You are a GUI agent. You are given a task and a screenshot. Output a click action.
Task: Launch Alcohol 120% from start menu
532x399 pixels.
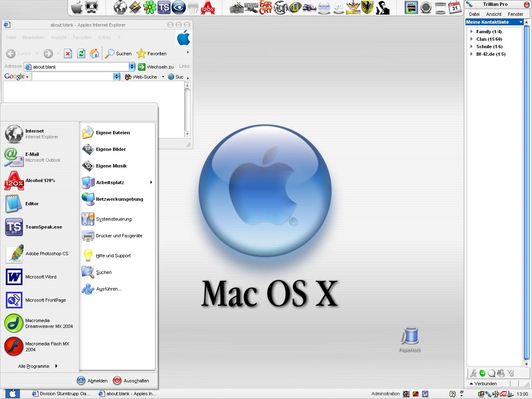pyautogui.click(x=39, y=180)
